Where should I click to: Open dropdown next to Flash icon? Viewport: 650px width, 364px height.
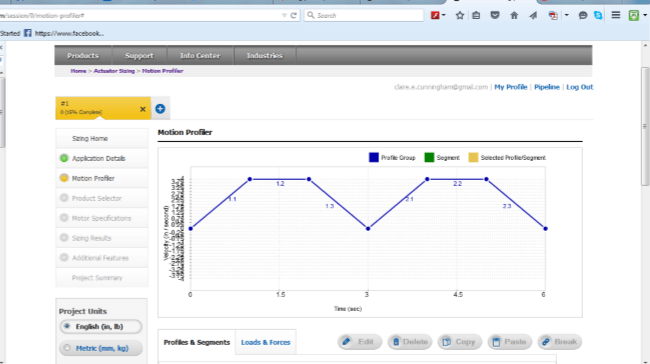pos(444,15)
